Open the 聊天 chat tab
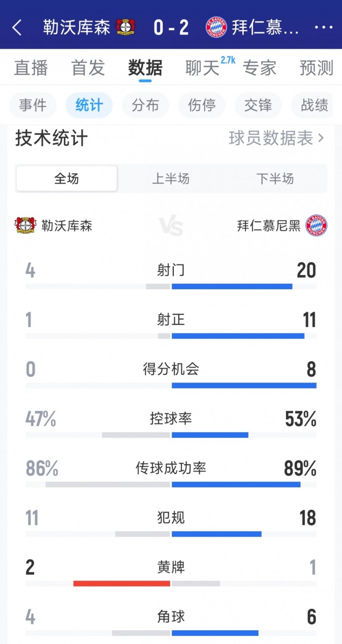This screenshot has width=342, height=644. click(x=202, y=68)
